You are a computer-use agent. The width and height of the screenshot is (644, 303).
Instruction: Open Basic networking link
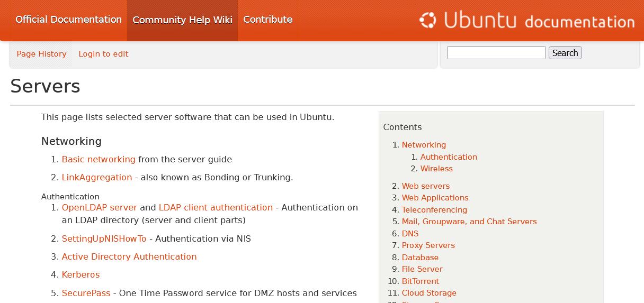(x=99, y=159)
